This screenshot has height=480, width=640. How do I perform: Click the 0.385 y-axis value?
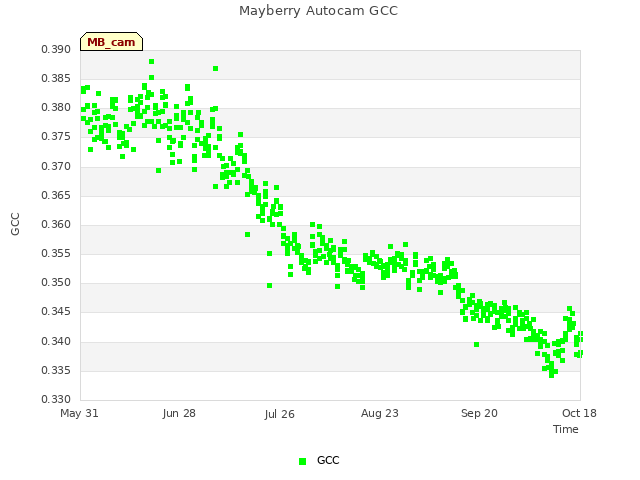pos(56,78)
